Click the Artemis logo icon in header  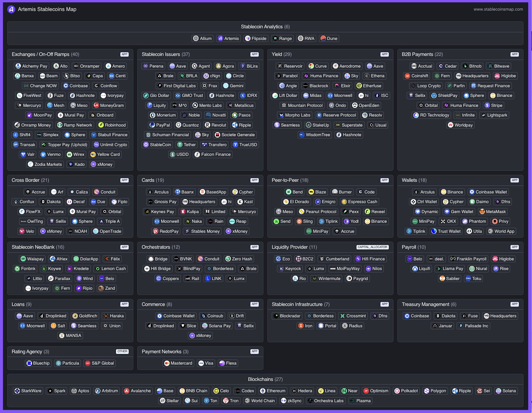click(11, 9)
